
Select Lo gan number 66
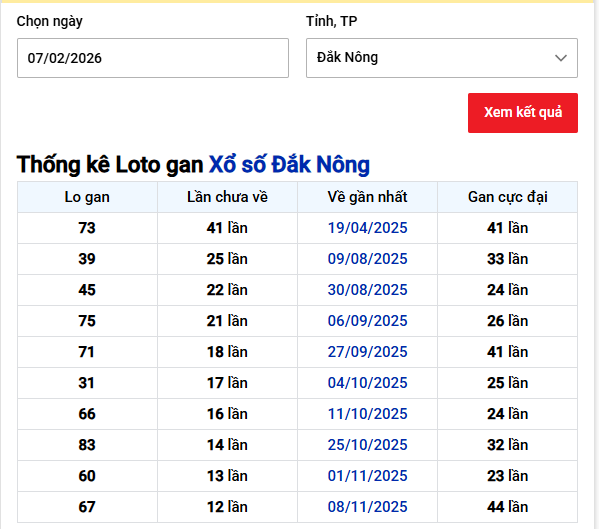click(x=87, y=414)
